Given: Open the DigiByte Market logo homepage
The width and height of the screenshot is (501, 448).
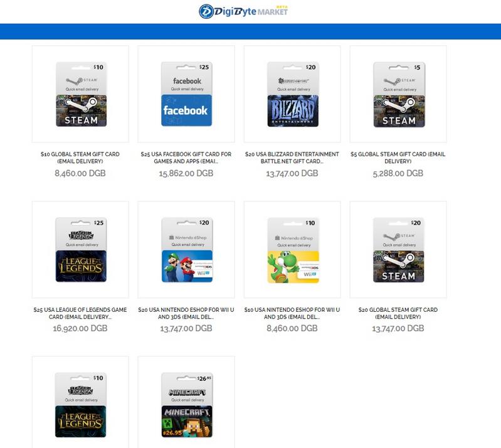Looking at the screenshot, I should pos(243,11).
